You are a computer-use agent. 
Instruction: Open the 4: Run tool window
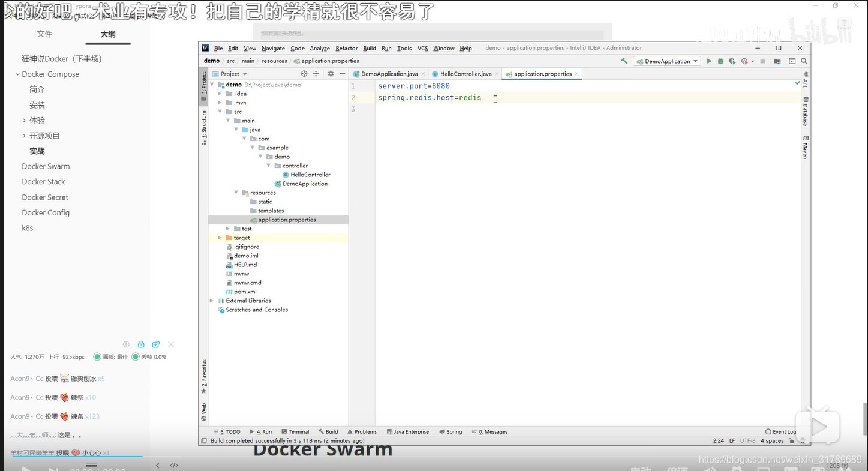[261, 431]
